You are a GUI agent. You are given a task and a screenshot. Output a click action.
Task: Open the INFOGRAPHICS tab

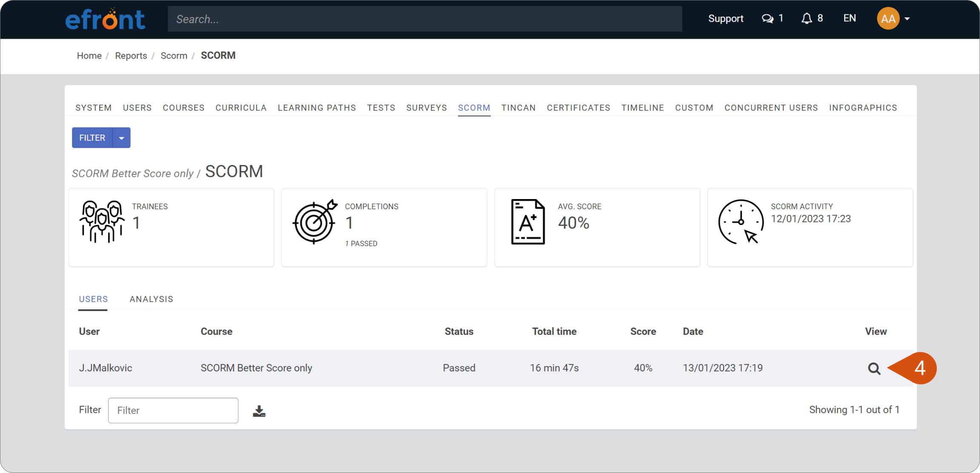coord(863,108)
